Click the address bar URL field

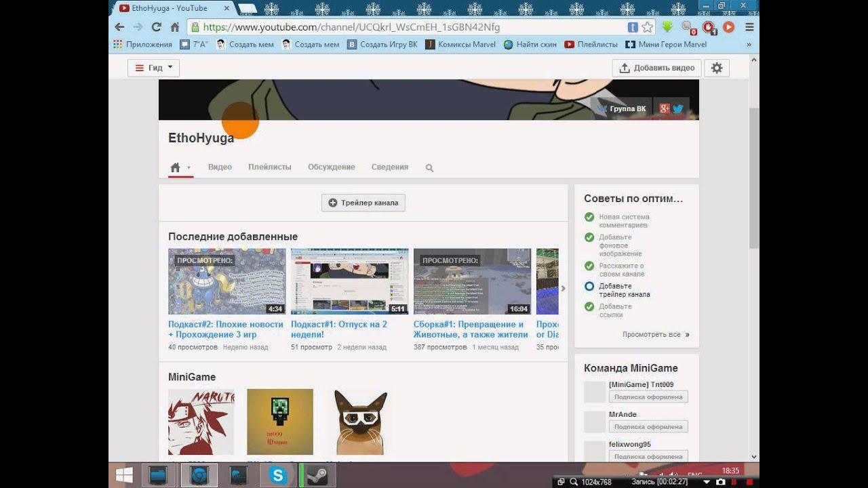(x=407, y=27)
